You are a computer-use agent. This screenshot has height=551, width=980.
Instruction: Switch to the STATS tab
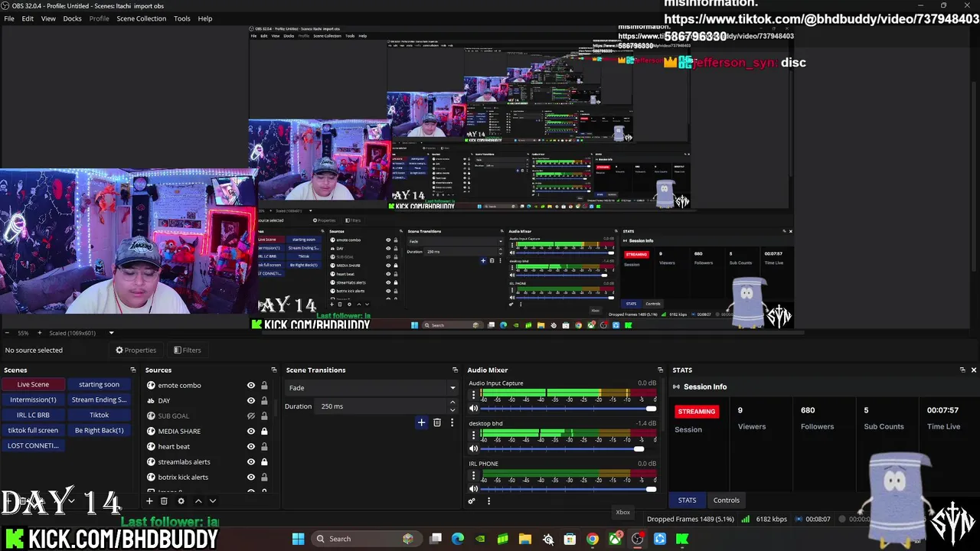pos(687,500)
